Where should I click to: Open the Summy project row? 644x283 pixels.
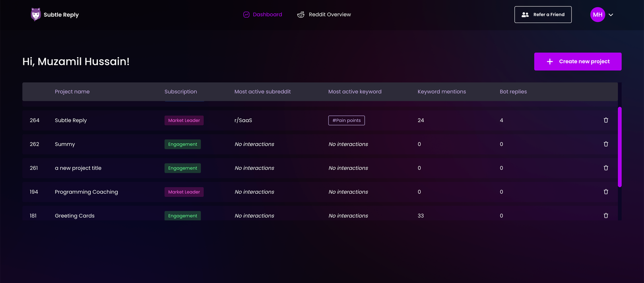pyautogui.click(x=320, y=144)
